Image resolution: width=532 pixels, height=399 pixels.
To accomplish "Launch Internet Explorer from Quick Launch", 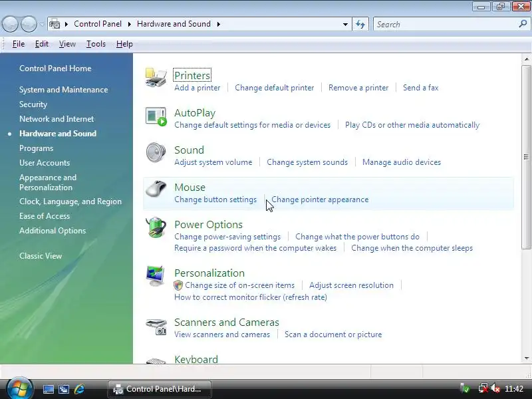I will pos(79,389).
